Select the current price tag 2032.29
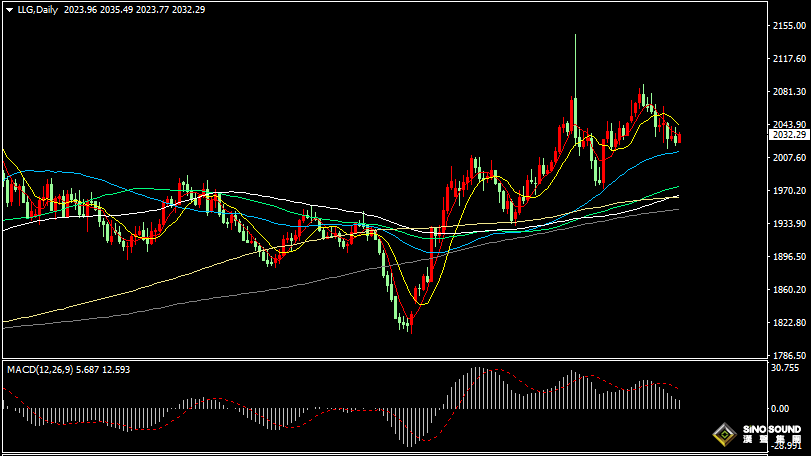The image size is (811, 456). (788, 134)
